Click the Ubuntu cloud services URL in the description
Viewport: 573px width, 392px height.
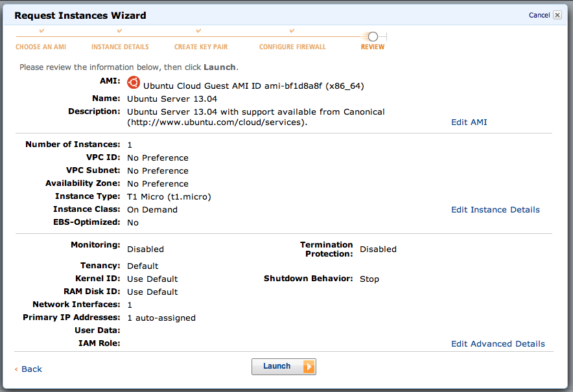215,122
